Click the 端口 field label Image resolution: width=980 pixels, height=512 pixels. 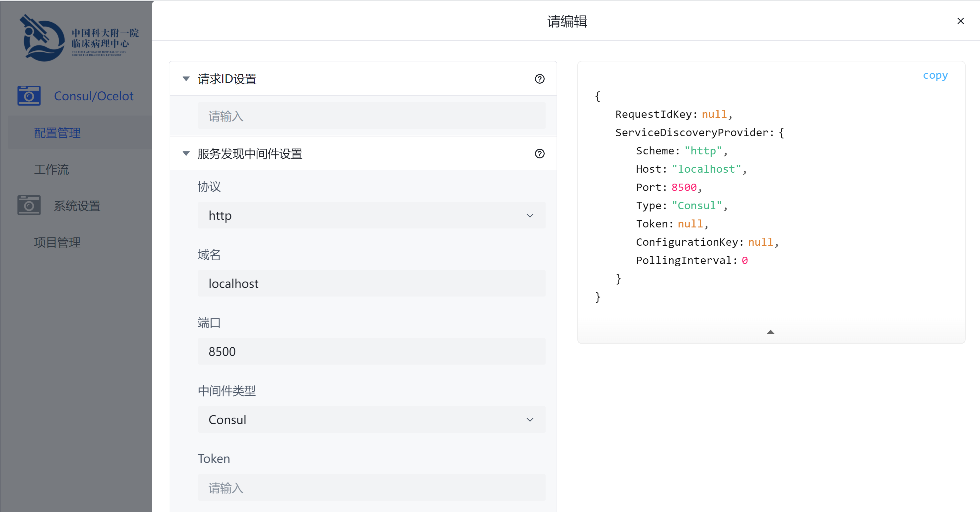209,322
